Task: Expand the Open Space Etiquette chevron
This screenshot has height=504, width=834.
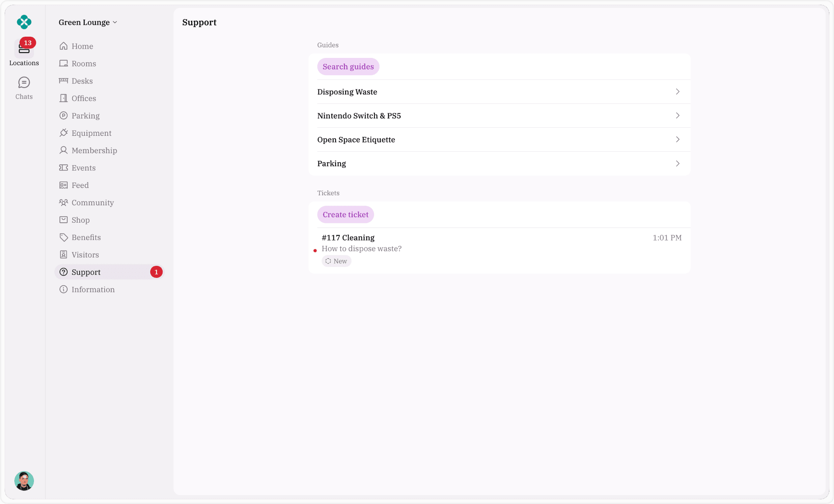Action: (678, 139)
